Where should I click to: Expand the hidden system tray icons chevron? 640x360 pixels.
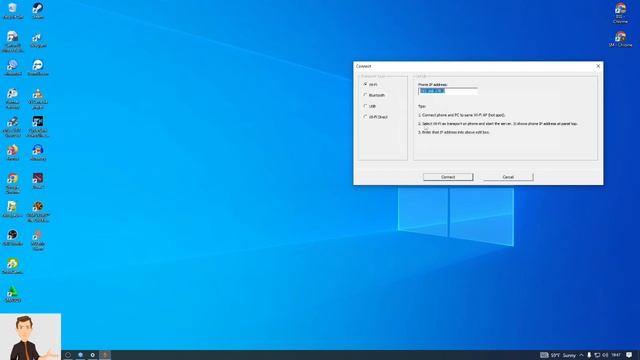coord(581,355)
